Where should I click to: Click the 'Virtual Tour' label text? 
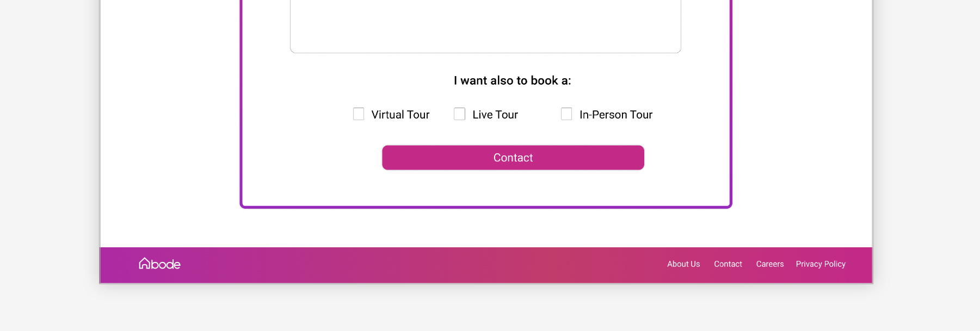[400, 115]
